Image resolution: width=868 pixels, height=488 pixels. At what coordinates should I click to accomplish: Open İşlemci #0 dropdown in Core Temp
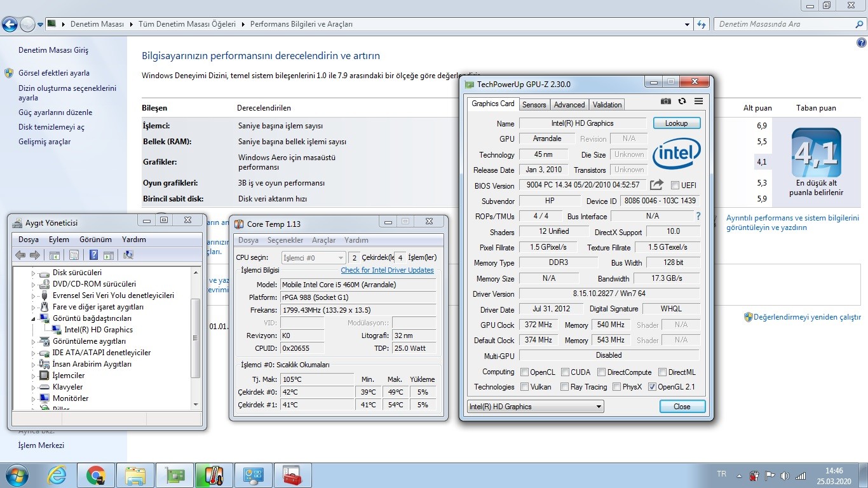pyautogui.click(x=313, y=257)
